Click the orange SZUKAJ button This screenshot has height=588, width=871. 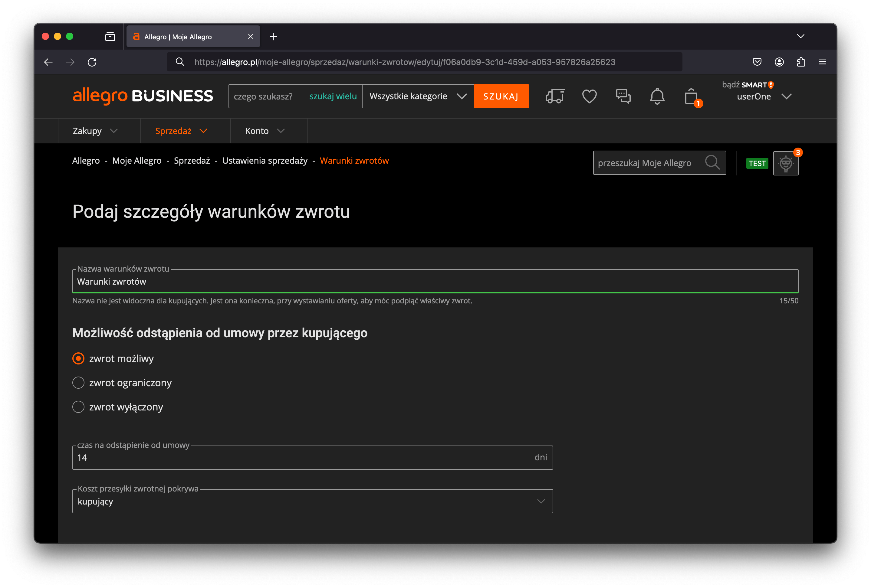pos(501,96)
